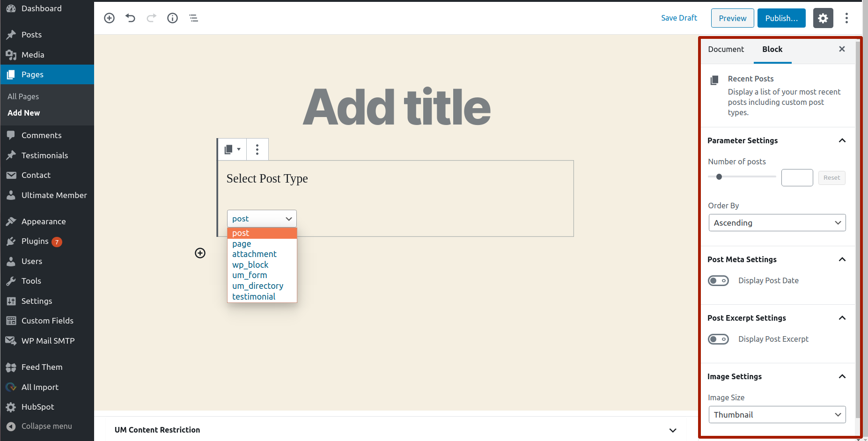Open block more options three dots
The image size is (868, 441).
[257, 149]
